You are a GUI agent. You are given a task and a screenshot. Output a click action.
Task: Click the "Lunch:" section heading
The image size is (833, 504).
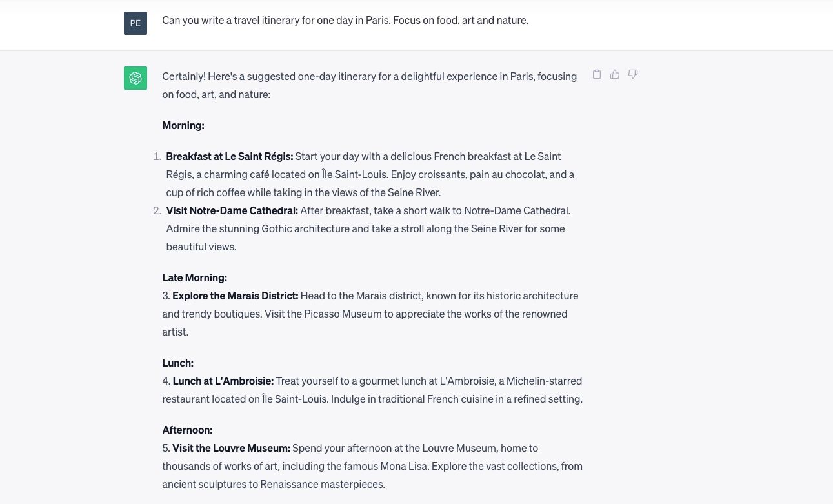[177, 363]
